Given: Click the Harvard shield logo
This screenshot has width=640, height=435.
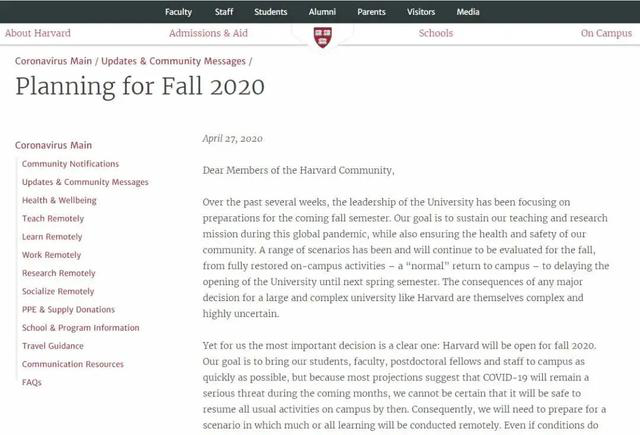Looking at the screenshot, I should 321,37.
